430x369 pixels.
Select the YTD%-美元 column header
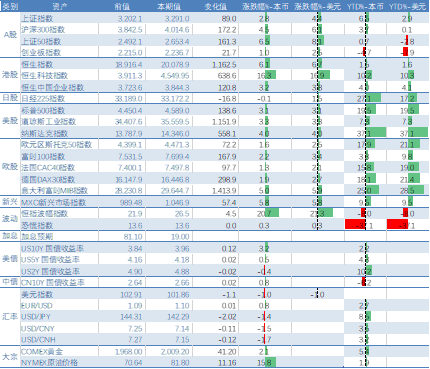(x=408, y=6)
